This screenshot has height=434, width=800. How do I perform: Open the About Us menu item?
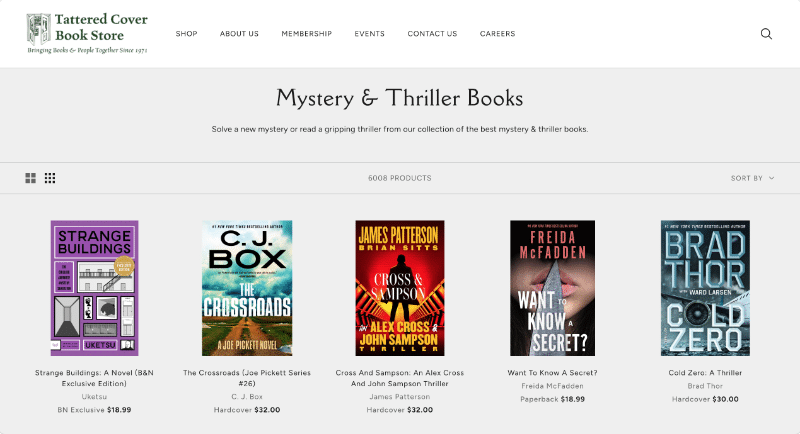click(x=239, y=34)
